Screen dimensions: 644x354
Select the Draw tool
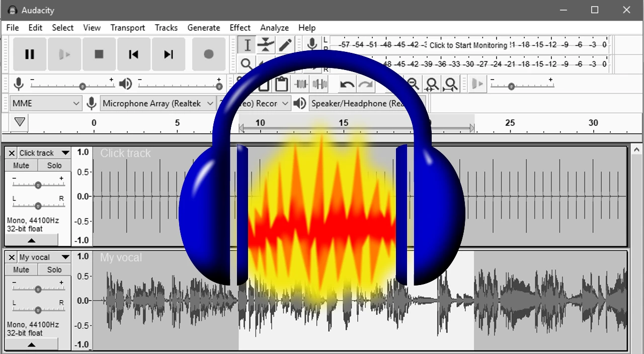click(x=285, y=45)
